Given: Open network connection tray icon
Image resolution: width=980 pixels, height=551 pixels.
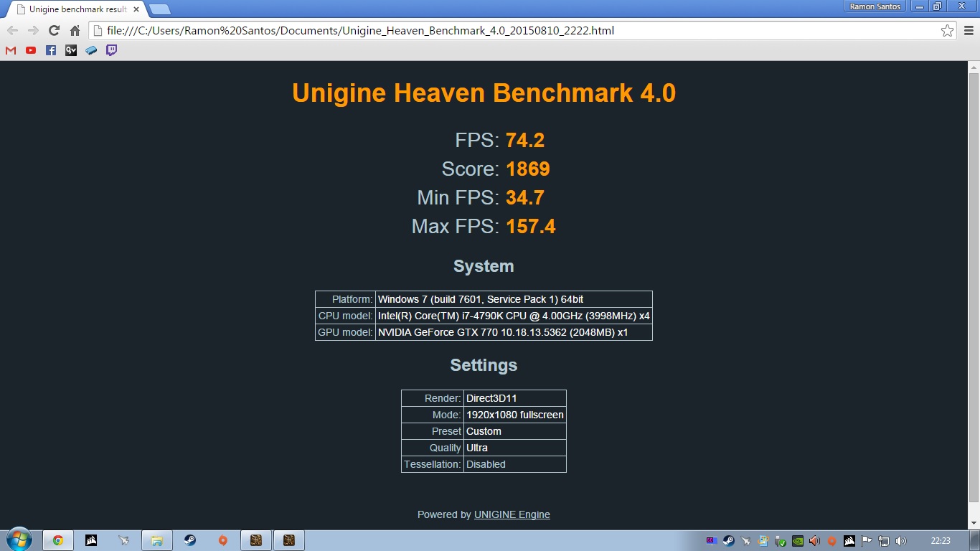Looking at the screenshot, I should 884,541.
